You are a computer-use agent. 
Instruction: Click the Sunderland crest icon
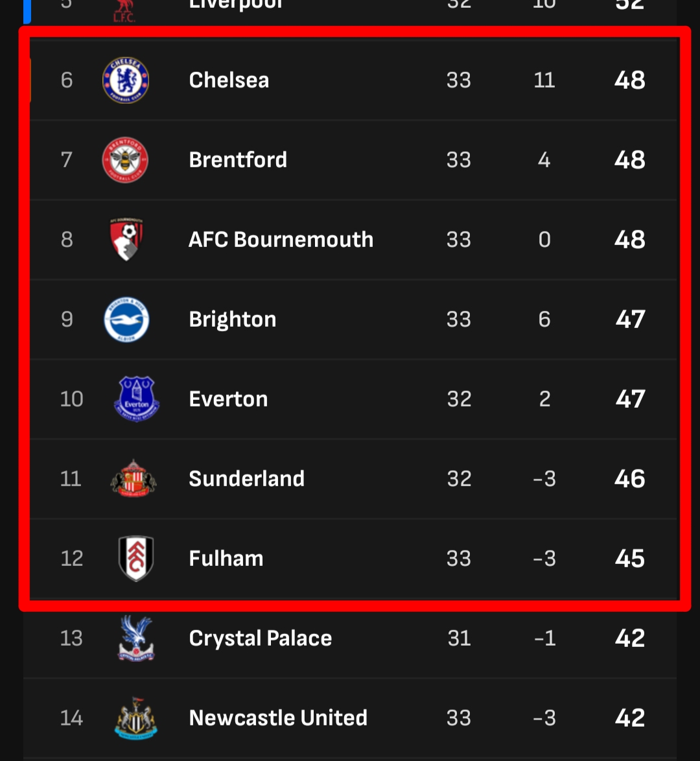[x=134, y=479]
